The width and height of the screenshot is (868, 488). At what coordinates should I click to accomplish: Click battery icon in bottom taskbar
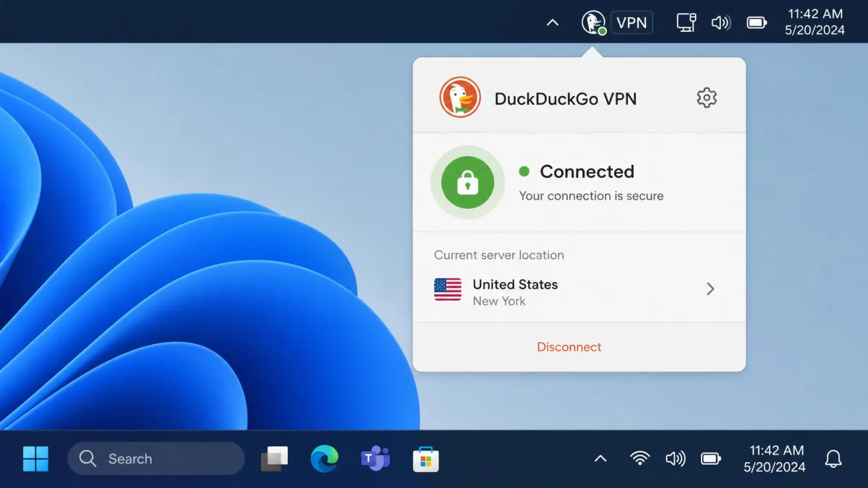(711, 458)
